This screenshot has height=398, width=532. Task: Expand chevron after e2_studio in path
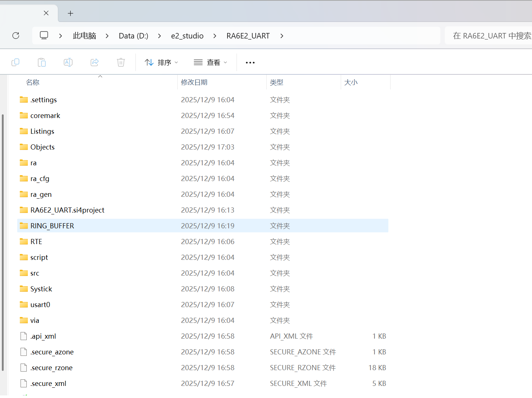215,36
